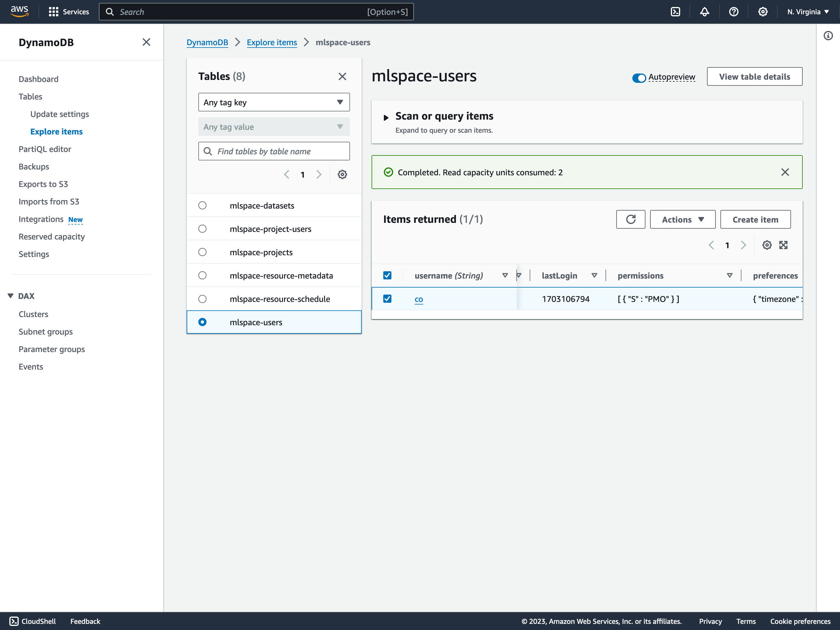Select the mlspace-project-users table radio button
Viewport: 840px width, 630px height.
(202, 229)
